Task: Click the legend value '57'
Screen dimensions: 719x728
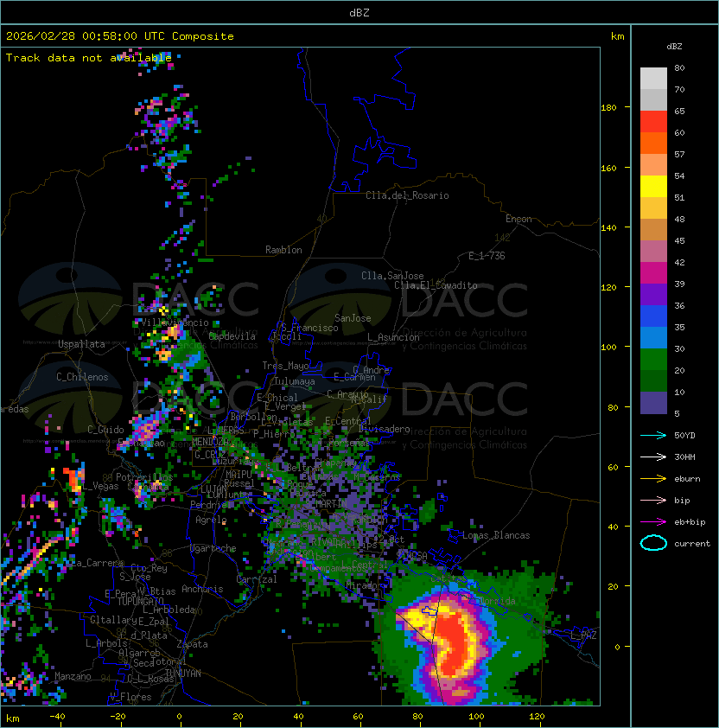Action: pyautogui.click(x=679, y=154)
